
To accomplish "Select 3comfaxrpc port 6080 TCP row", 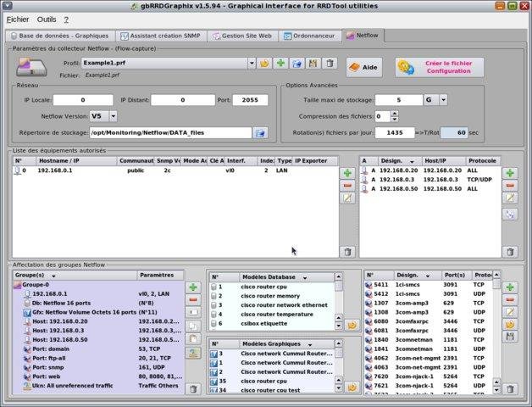I will [429, 321].
